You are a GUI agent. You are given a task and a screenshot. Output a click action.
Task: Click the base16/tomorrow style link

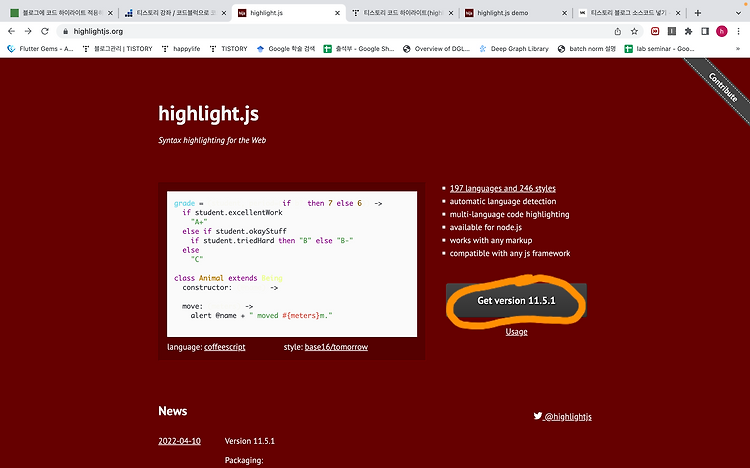click(336, 347)
